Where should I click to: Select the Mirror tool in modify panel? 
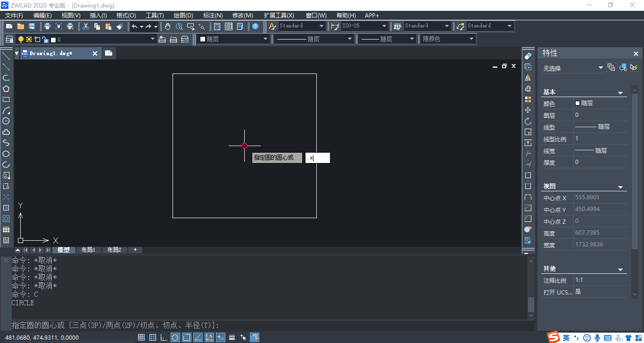pyautogui.click(x=528, y=77)
